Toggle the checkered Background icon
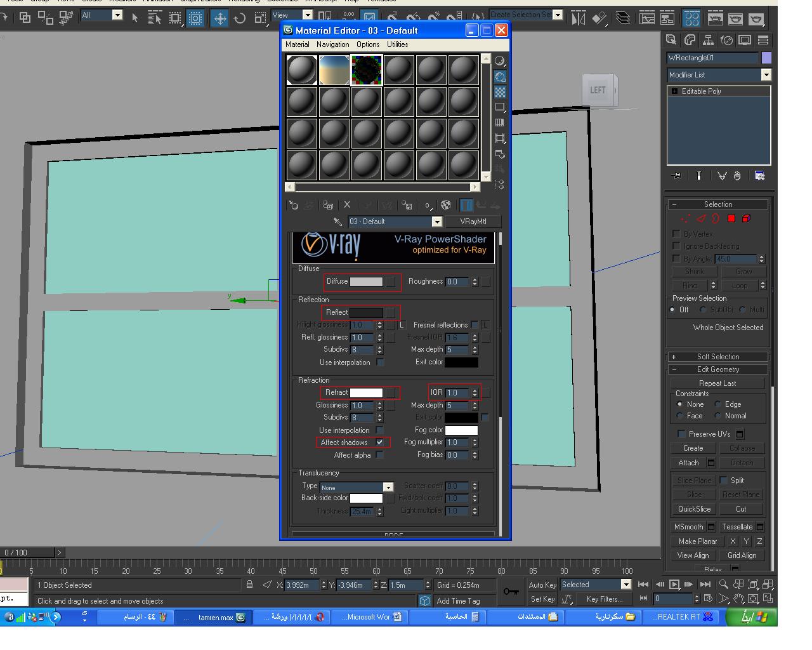This screenshot has width=812, height=650. click(500, 92)
